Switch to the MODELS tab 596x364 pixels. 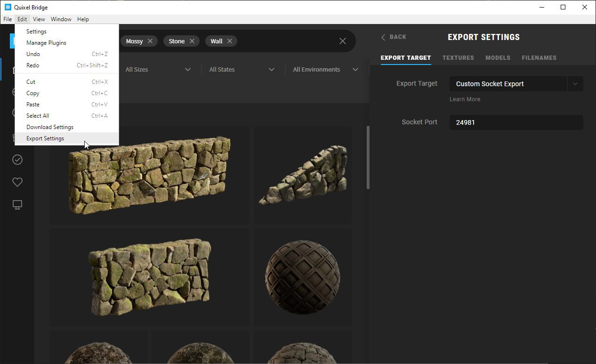[x=498, y=57]
